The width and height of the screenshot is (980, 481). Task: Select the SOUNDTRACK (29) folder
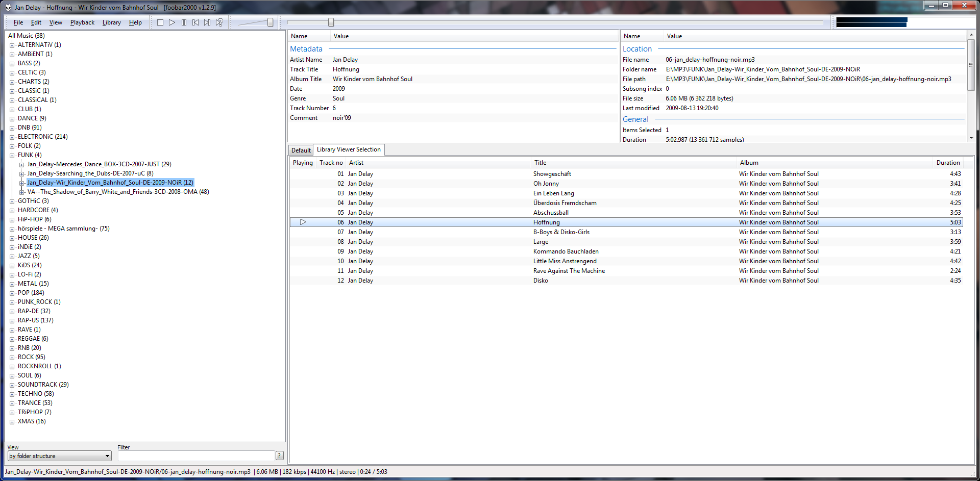[x=43, y=385]
